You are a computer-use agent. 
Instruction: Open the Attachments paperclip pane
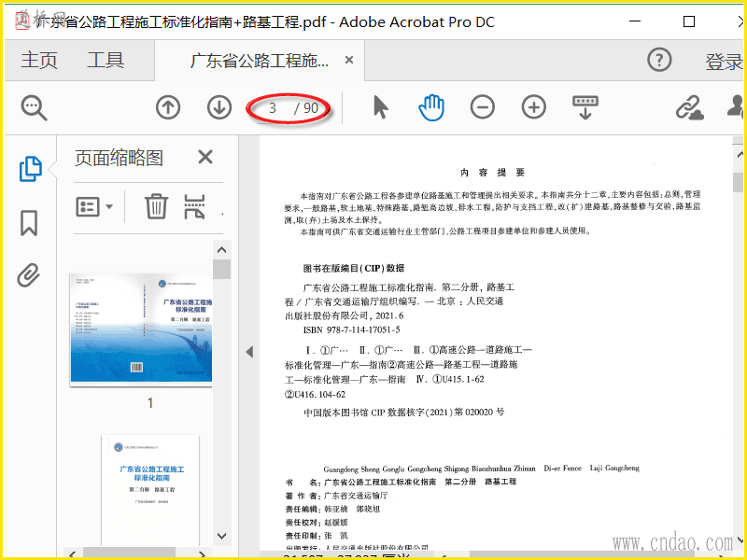[x=29, y=275]
